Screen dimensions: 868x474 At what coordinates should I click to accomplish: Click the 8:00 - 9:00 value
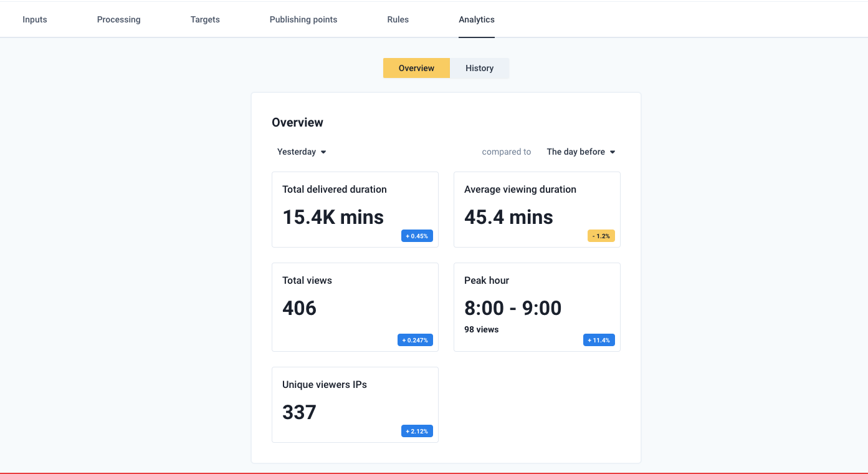pos(513,308)
